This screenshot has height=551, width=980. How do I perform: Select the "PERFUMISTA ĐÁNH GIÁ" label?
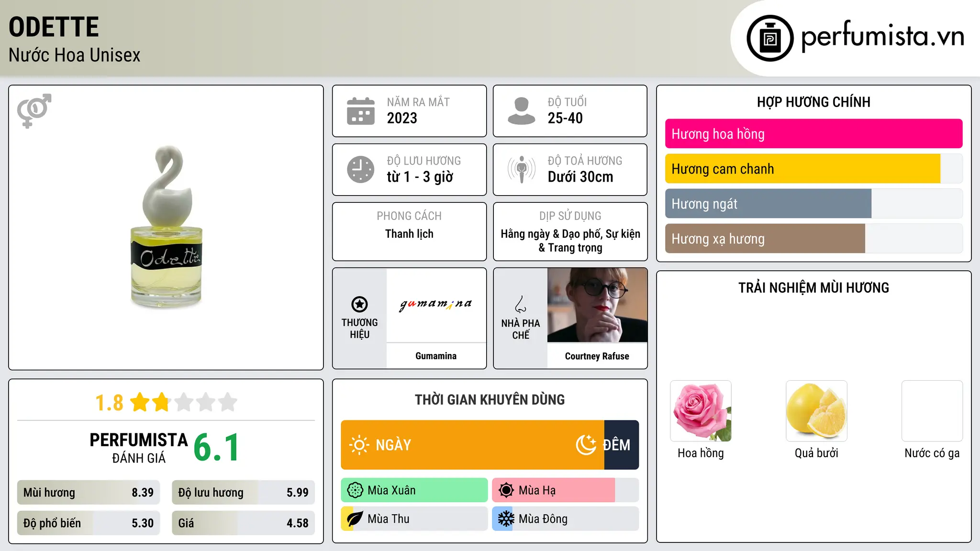tap(139, 448)
